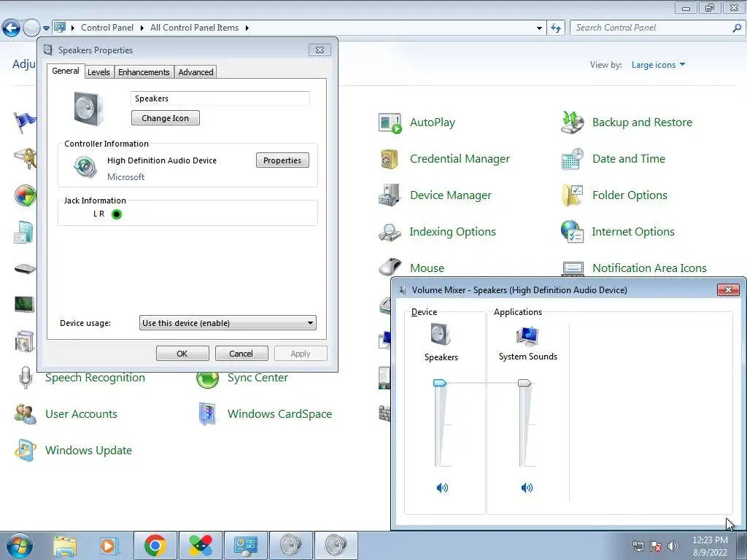This screenshot has width=747, height=560.
Task: Click the Back navigation arrow
Action: coord(12,28)
